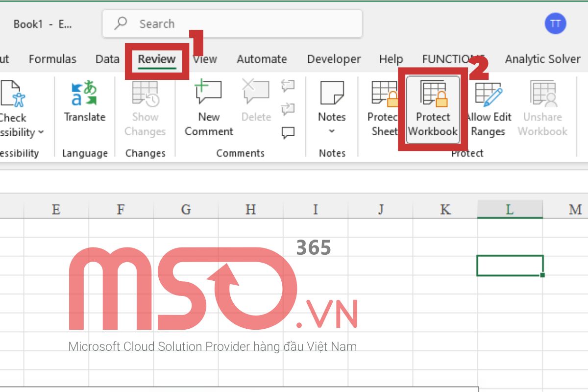
Task: Click the Next Comment icon
Action: (288, 109)
